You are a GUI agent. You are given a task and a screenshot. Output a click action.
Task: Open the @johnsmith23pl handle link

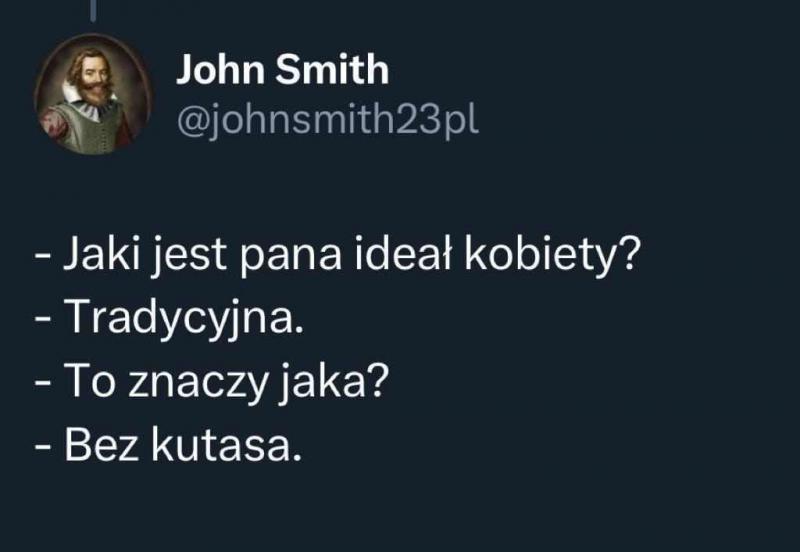[x=328, y=120]
